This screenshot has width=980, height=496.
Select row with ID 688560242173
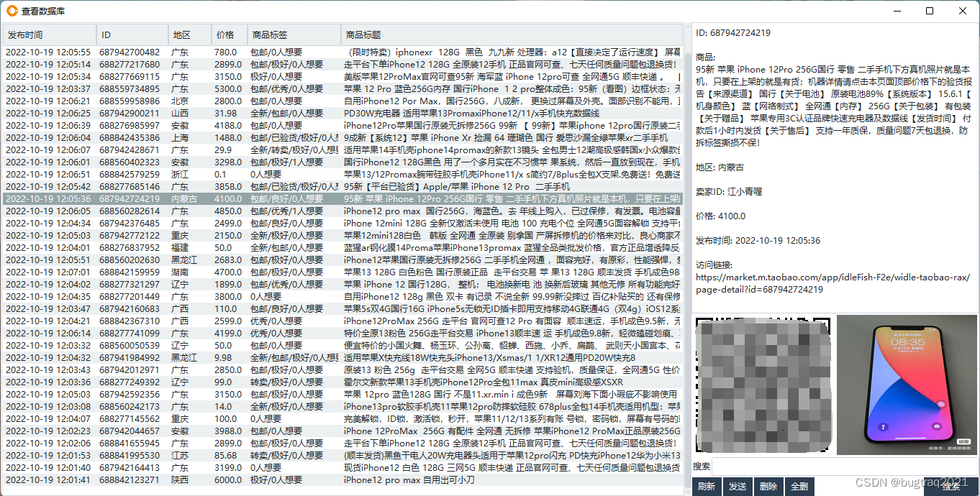(x=342, y=407)
